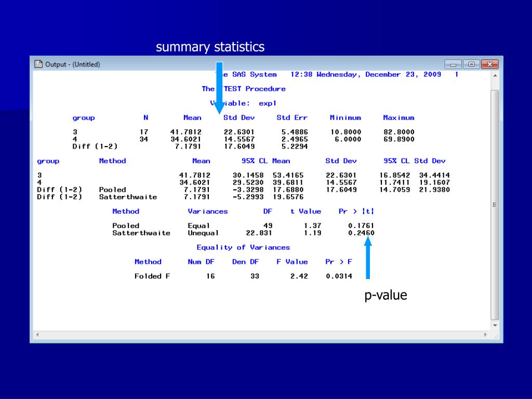Click the Maximum value '69.8900'

coord(399,139)
